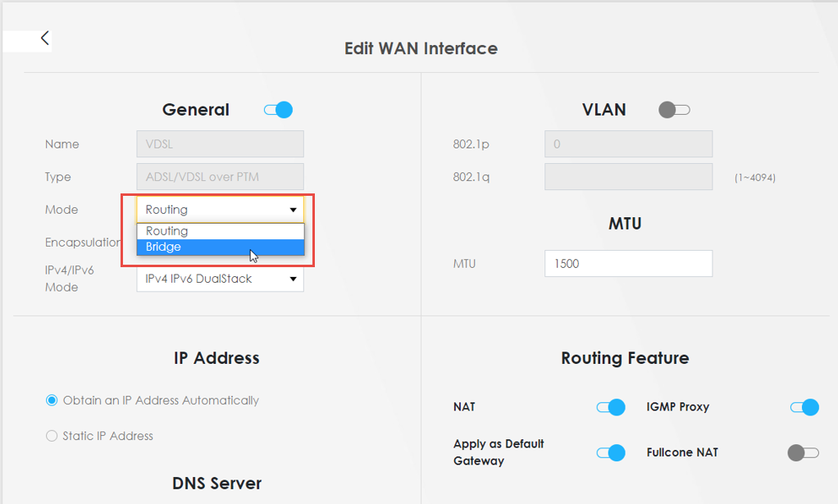
Task: Expand the IPv4/IPv6 Mode dropdown
Action: tap(220, 279)
